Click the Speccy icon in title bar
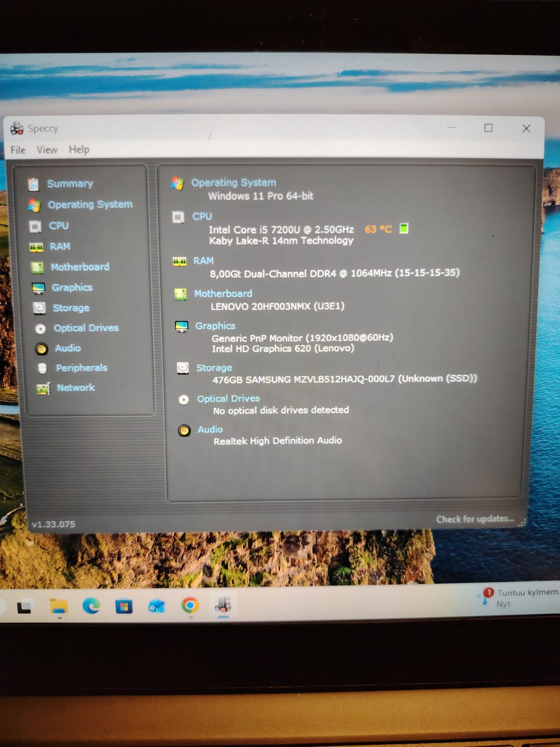 [x=17, y=128]
